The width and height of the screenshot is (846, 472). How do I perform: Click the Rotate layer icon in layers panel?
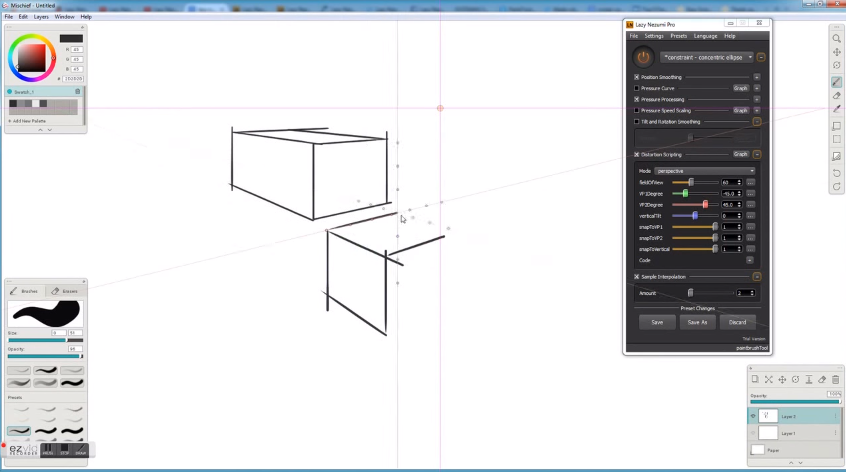tap(795, 380)
